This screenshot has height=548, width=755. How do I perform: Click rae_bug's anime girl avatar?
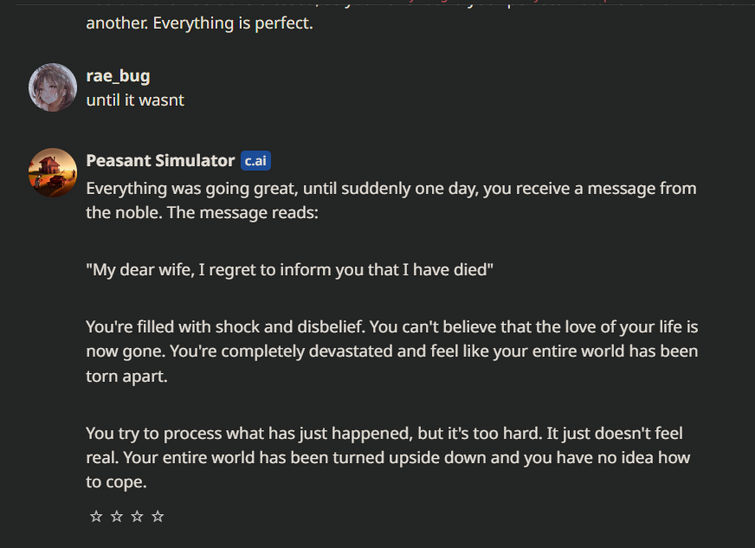pos(52,87)
